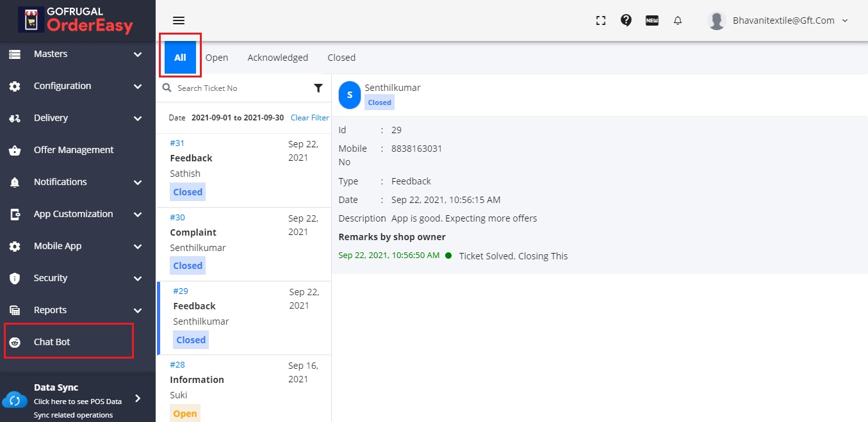868x422 pixels.
Task: Toggle fullscreen mode icon
Action: pyautogui.click(x=600, y=20)
